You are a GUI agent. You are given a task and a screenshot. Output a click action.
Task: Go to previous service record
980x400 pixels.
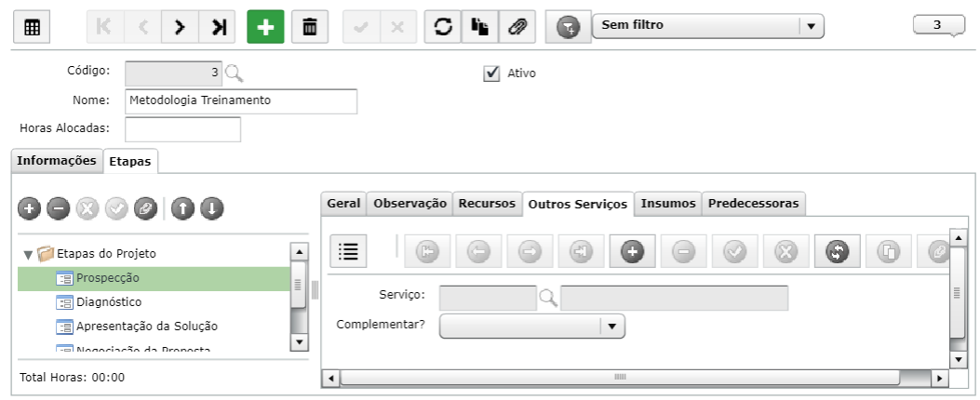click(478, 251)
